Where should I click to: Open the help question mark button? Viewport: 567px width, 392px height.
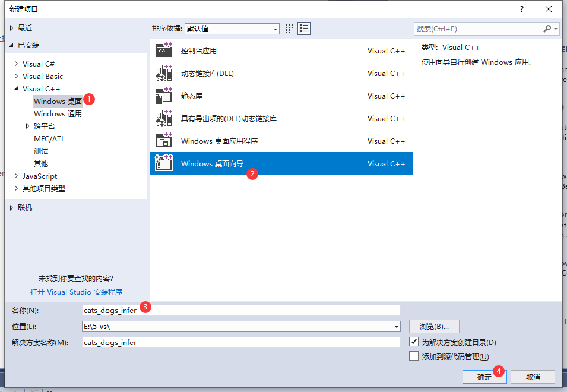tap(521, 9)
